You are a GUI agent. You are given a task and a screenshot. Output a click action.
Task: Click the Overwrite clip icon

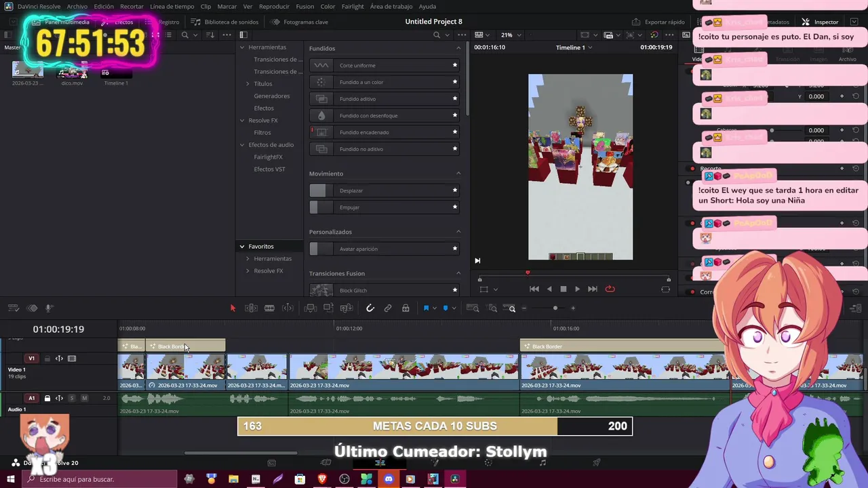(x=328, y=308)
